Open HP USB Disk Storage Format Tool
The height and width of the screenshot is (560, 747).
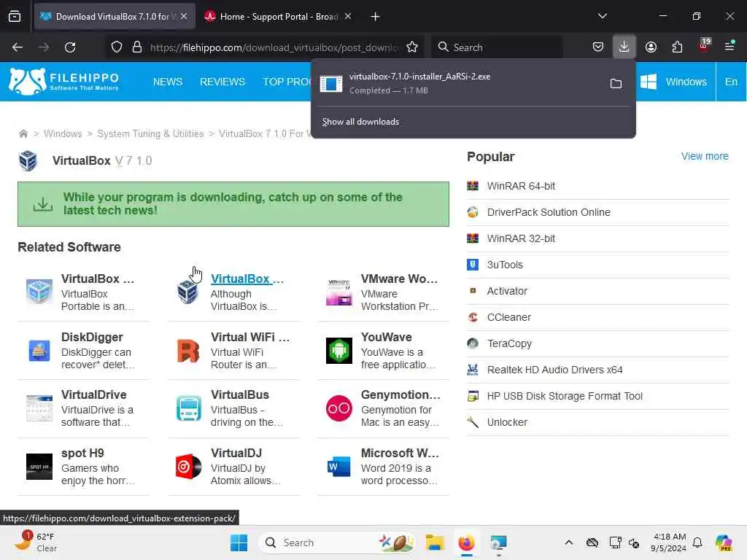point(565,396)
